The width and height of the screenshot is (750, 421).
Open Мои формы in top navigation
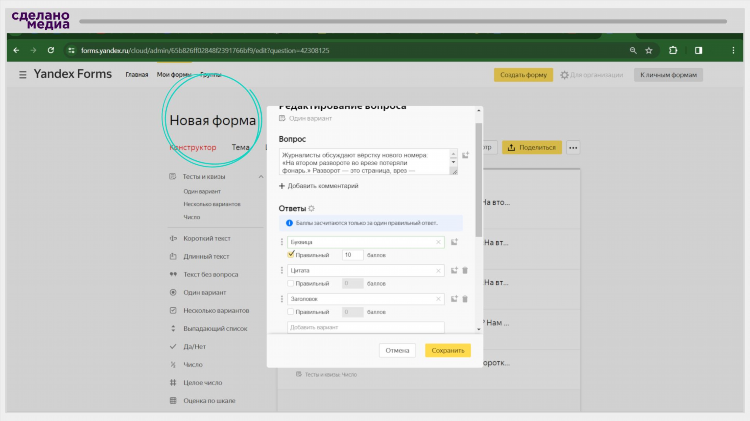(174, 75)
